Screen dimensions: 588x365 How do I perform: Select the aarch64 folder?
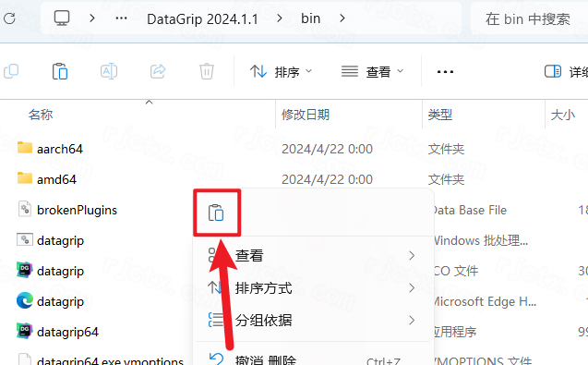[60, 149]
